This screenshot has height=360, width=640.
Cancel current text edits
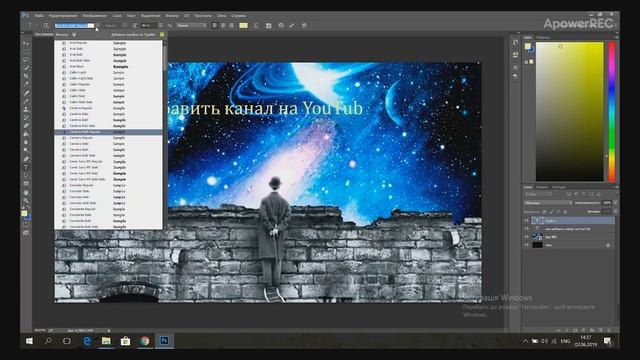click(281, 25)
